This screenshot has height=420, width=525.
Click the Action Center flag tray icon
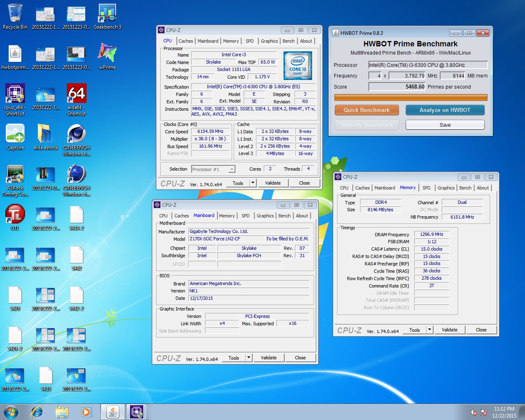tap(484, 412)
